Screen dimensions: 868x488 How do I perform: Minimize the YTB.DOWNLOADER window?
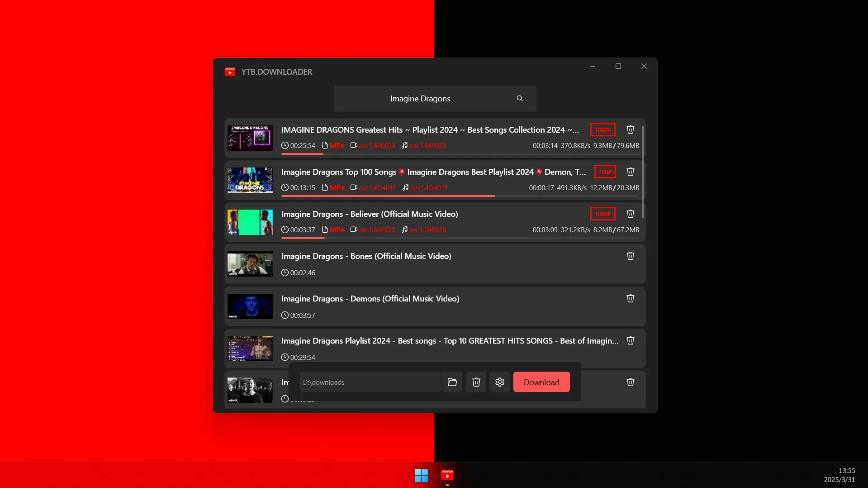[x=593, y=66]
